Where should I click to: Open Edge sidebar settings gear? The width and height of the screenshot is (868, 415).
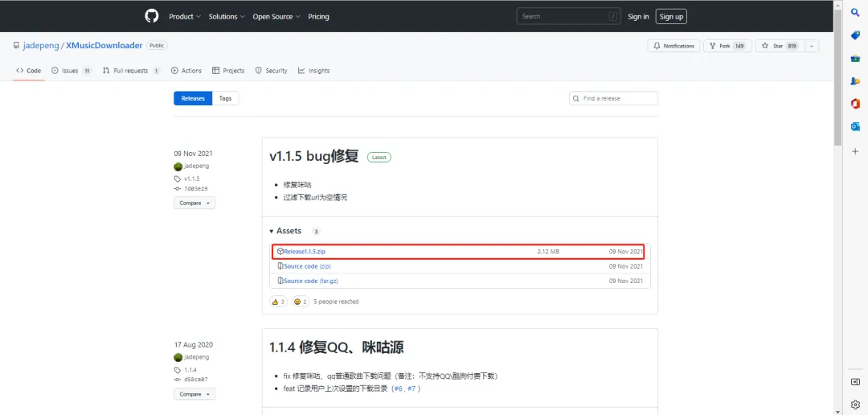pos(855,405)
